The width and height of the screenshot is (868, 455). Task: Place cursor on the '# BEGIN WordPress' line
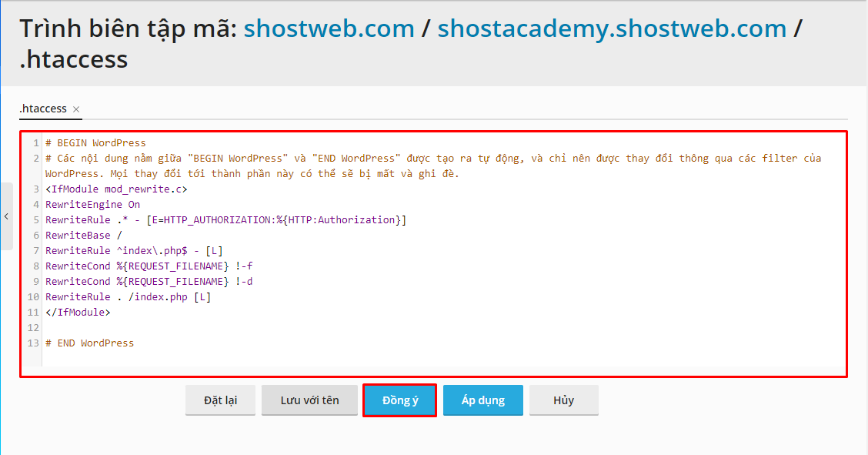[x=95, y=142]
